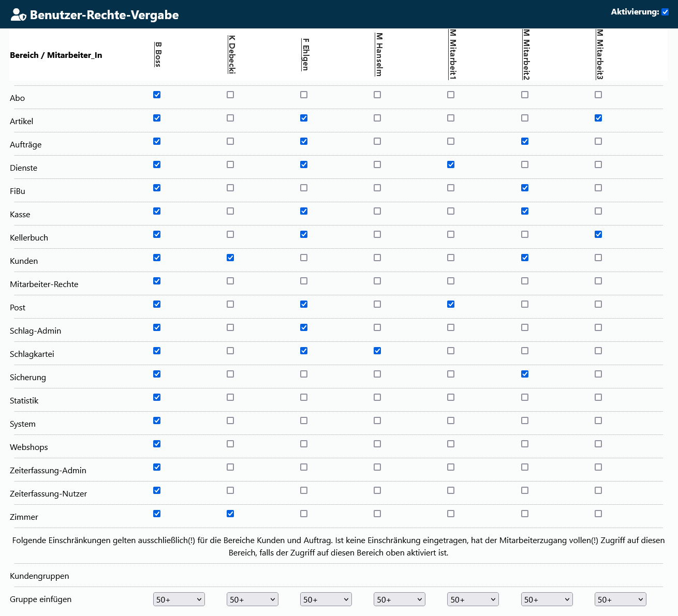Enable Webshops permission for M Mitarbeit1
Screen dimensions: 678x616
[x=451, y=444]
